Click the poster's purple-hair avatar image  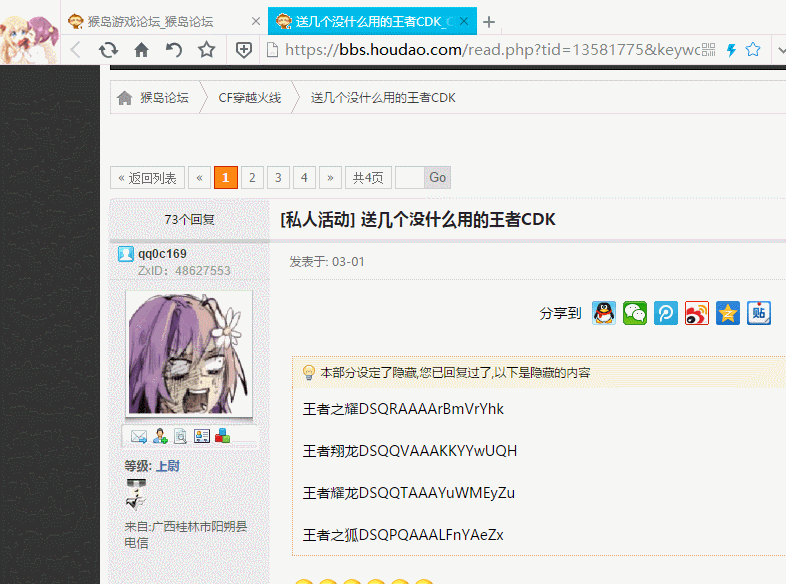pyautogui.click(x=188, y=354)
